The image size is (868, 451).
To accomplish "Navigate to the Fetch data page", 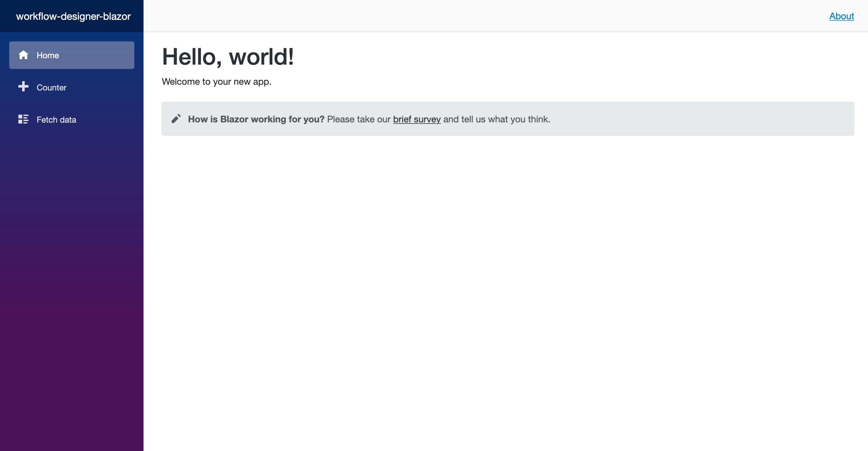I will 56,120.
